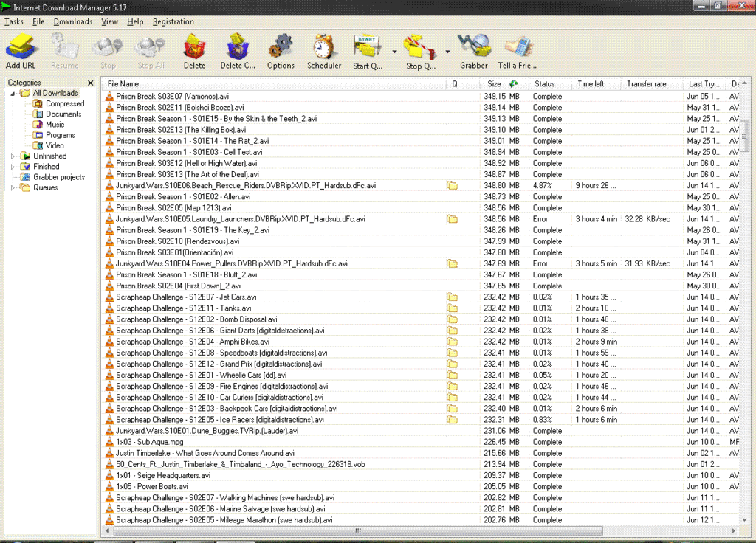This screenshot has width=756, height=543.
Task: Click the Stop Queue toolbar icon
Action: pyautogui.click(x=420, y=52)
